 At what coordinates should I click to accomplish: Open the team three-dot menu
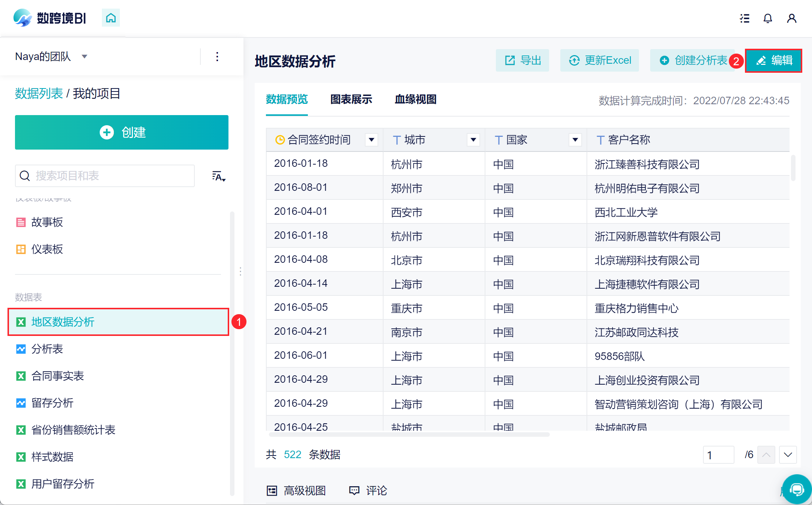coord(217,57)
